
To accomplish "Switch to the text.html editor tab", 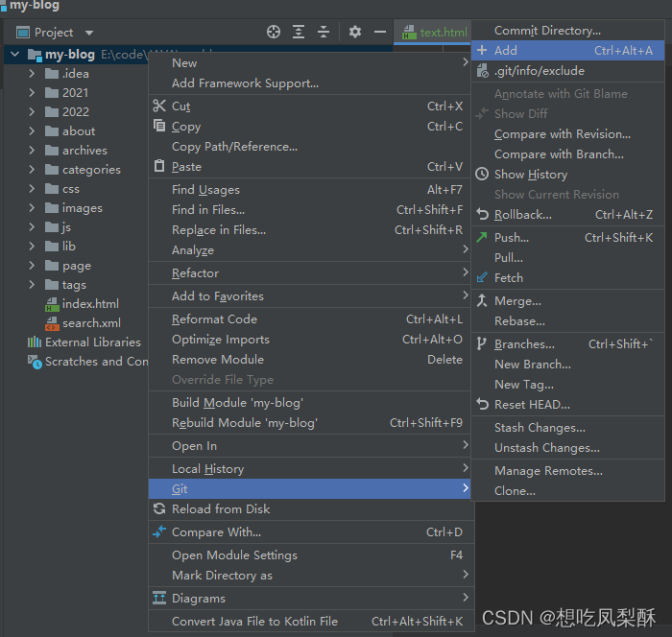I will click(x=434, y=32).
